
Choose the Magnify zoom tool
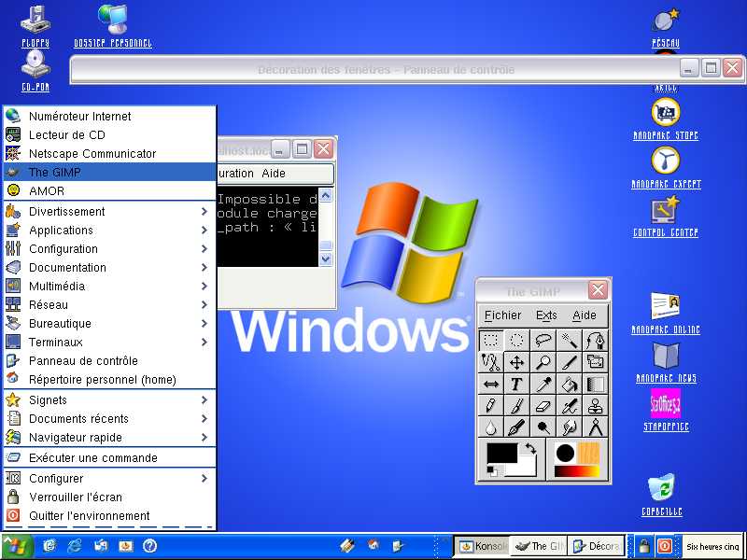pyautogui.click(x=543, y=362)
